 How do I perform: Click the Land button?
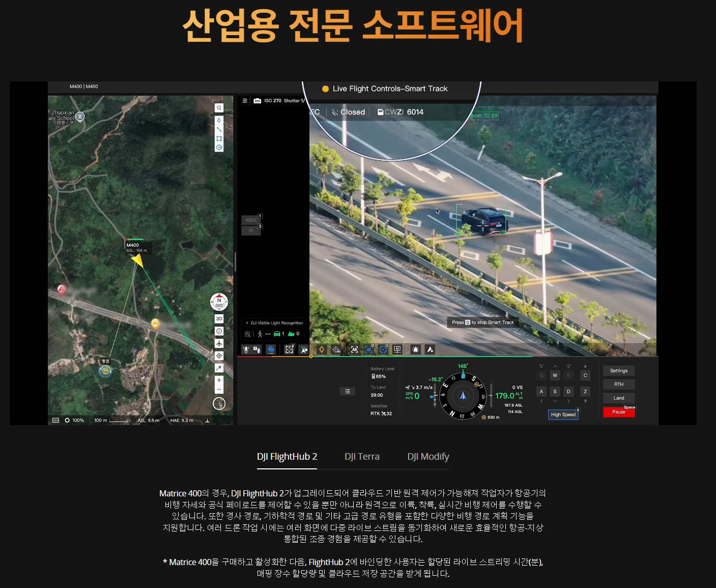click(x=619, y=398)
